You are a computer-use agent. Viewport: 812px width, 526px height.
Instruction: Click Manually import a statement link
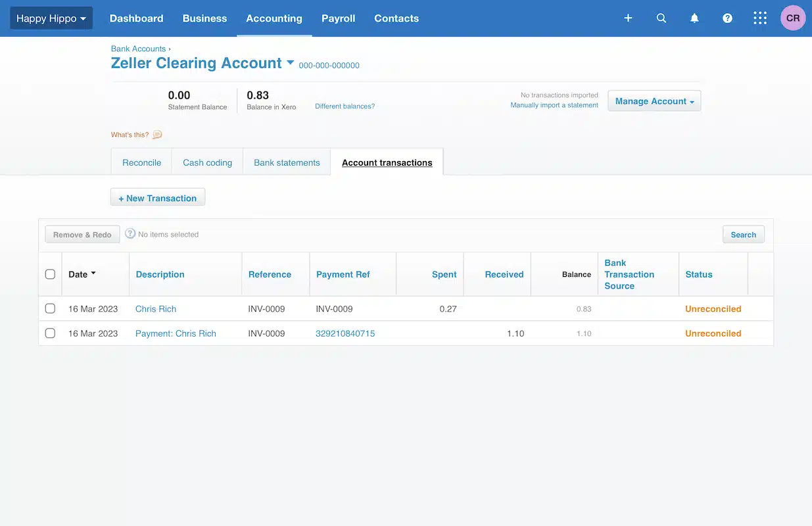point(554,105)
